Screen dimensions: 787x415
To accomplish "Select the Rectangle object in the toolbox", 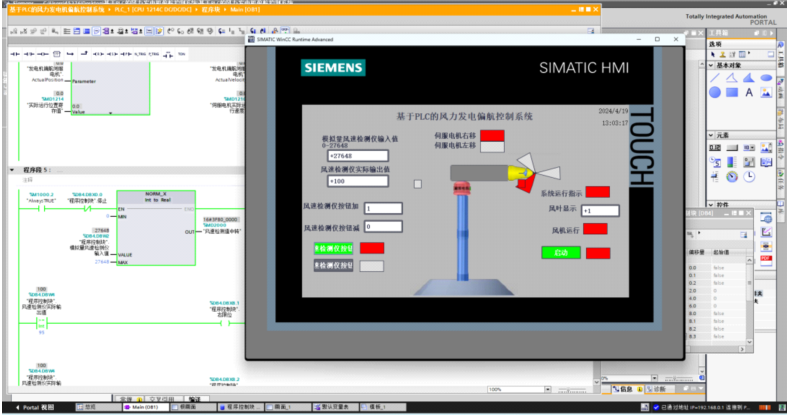I will tap(732, 92).
